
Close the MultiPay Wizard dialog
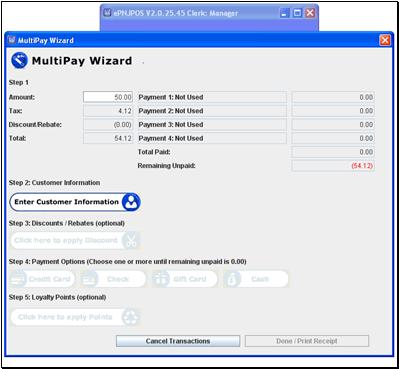click(x=385, y=40)
